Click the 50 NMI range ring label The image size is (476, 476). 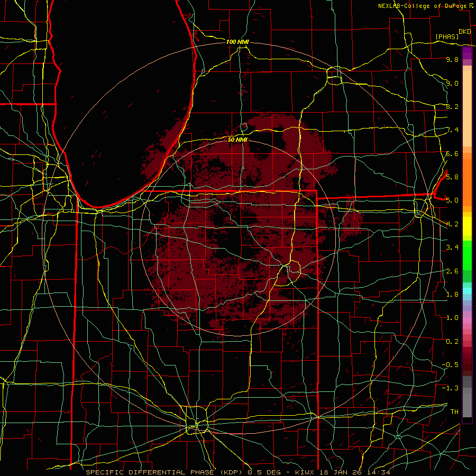tap(237, 140)
